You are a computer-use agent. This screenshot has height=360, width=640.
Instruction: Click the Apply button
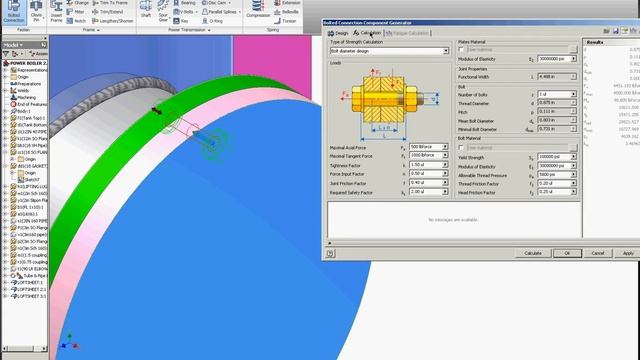click(628, 253)
